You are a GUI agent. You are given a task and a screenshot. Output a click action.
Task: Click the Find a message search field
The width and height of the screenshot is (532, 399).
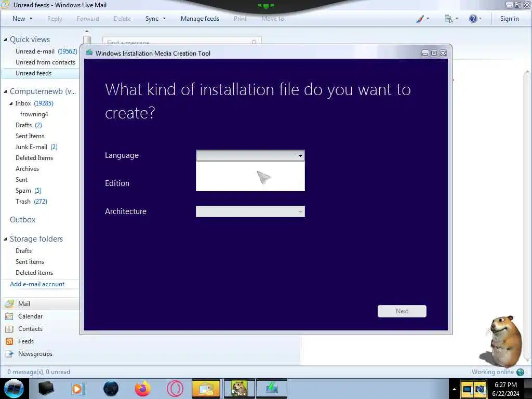[181, 41]
